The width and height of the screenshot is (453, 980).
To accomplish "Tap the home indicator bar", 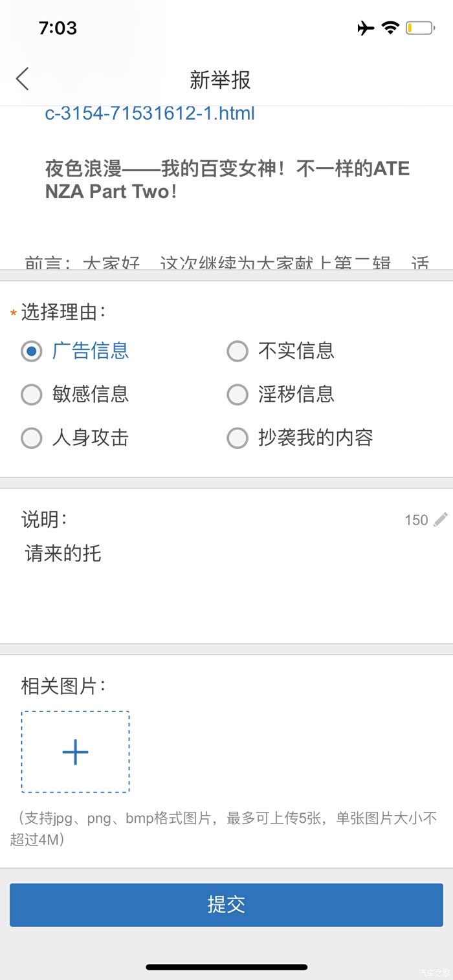I will point(226,967).
